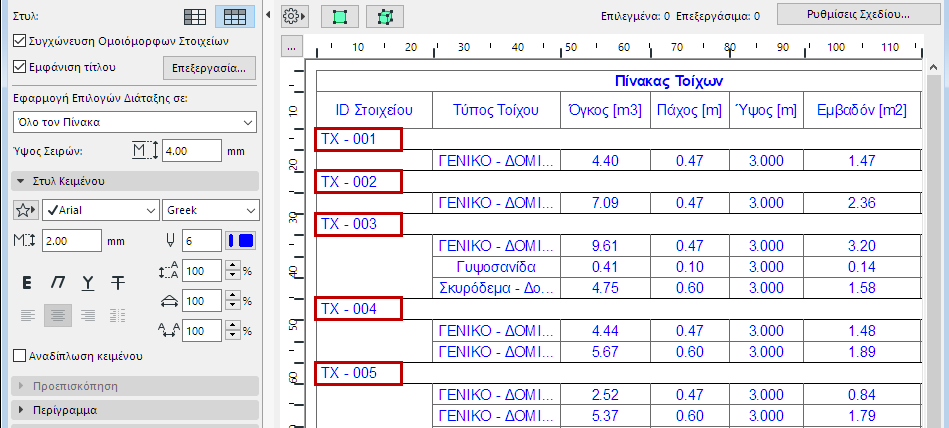Select the Πάχος [m] column header

(690, 110)
